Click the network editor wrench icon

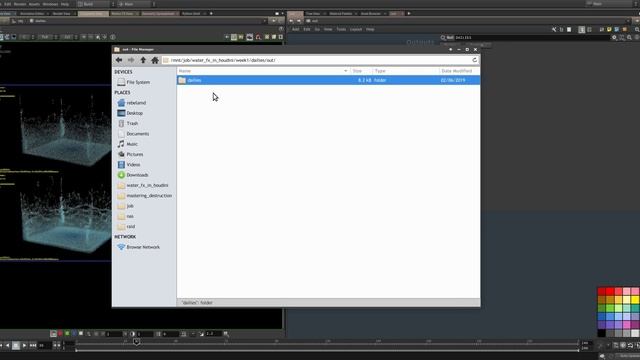tap(554, 29)
